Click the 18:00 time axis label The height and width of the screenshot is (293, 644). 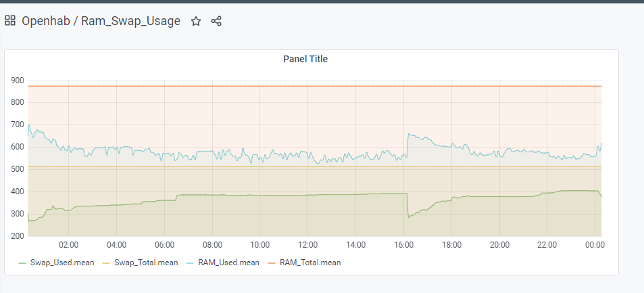coord(451,245)
